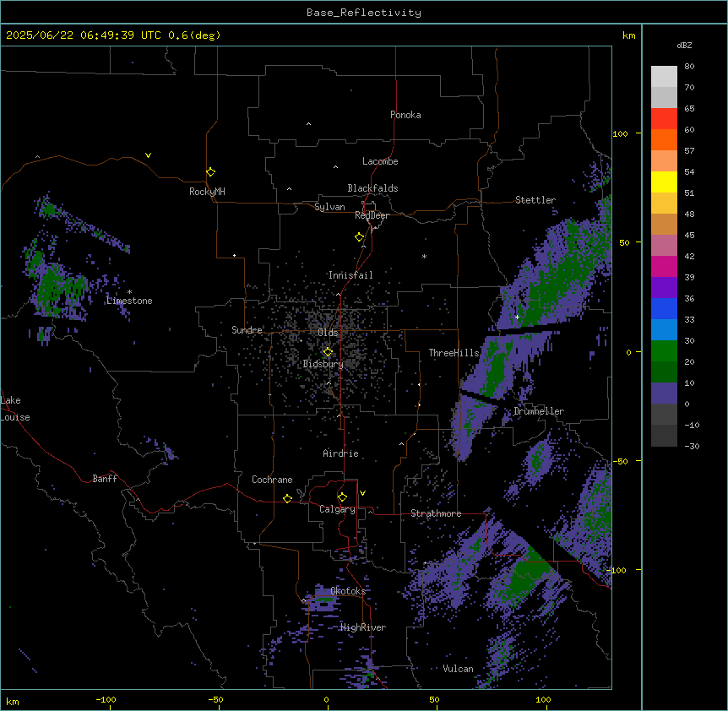Click the Banff label
Viewport: 728px width, 711px height.
[x=105, y=479]
